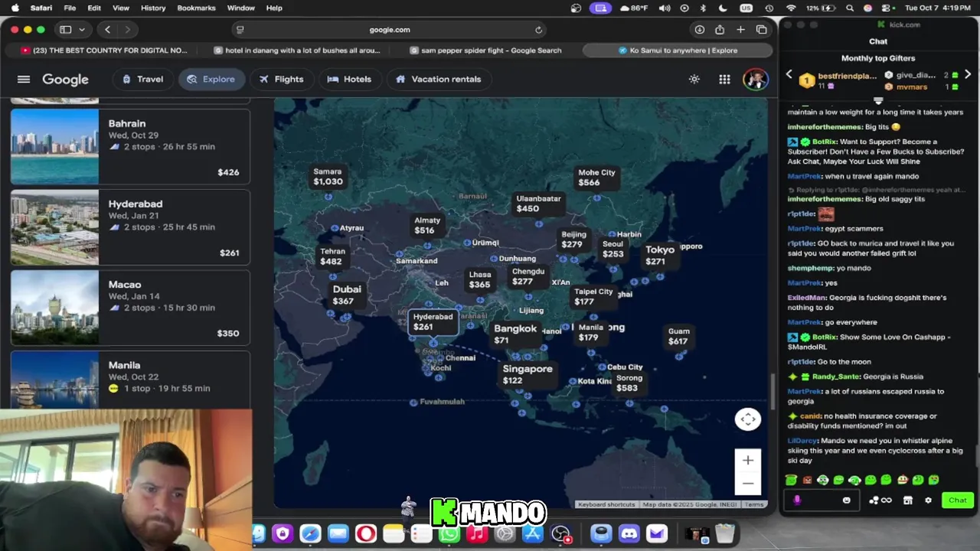Select the Samara $1,030 map label
This screenshot has height=551, width=980.
[328, 177]
